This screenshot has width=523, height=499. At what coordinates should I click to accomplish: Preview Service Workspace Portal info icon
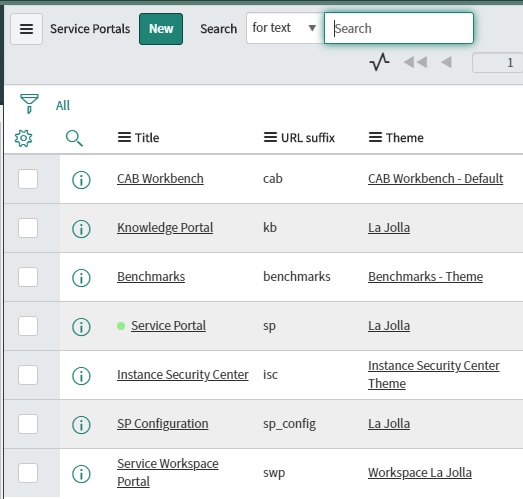click(81, 474)
